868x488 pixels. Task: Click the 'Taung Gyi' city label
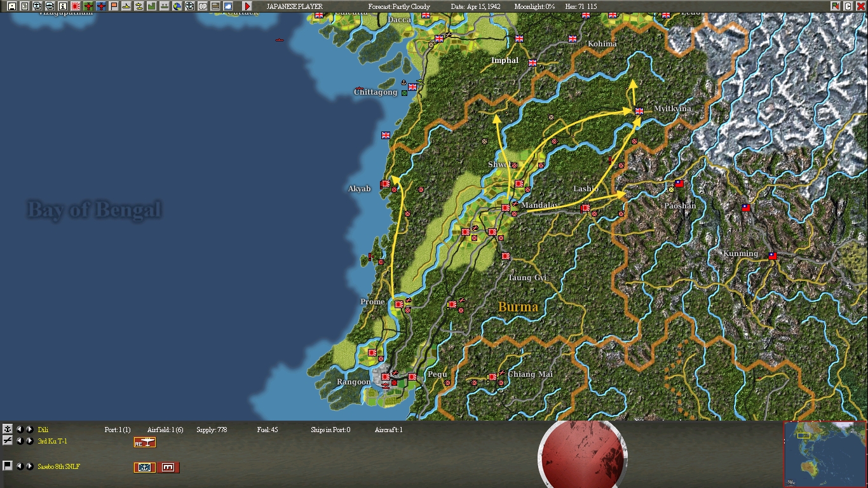[x=527, y=278]
